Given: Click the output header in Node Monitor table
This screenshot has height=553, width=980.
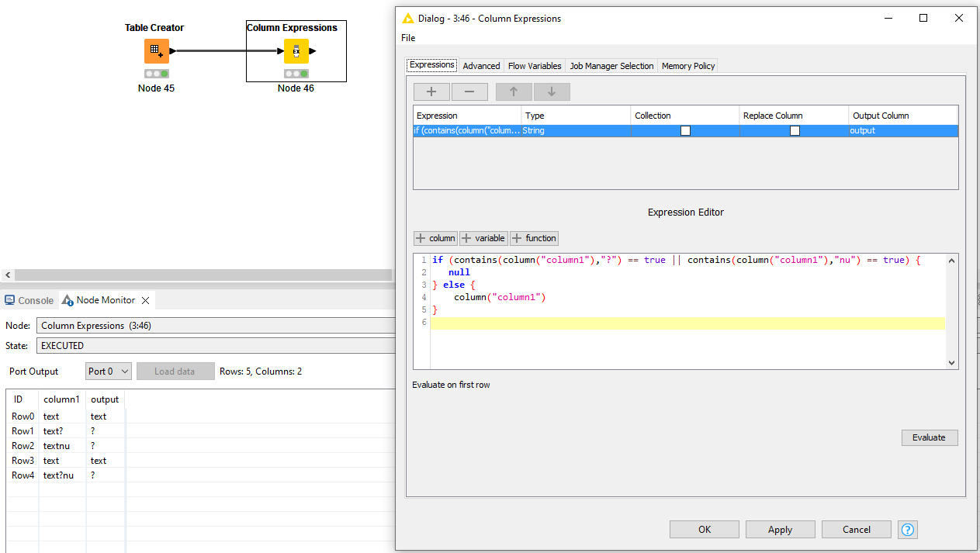Looking at the screenshot, I should 105,399.
